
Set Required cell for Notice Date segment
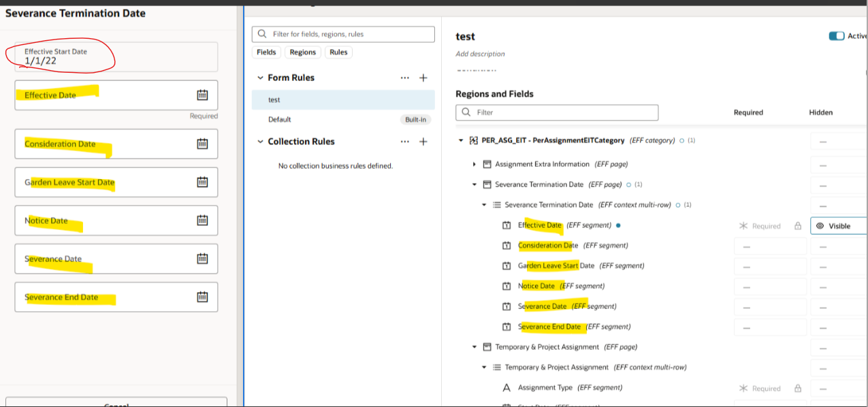click(770, 287)
